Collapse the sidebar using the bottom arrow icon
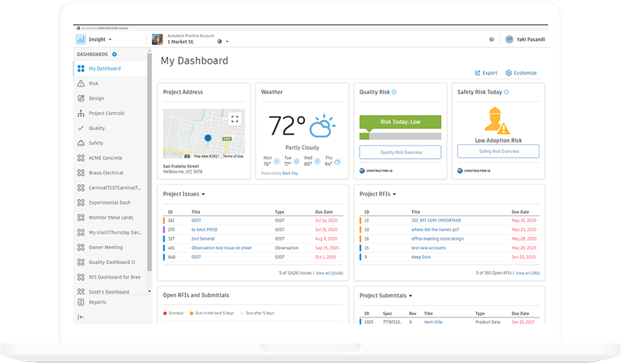The height and width of the screenshot is (364, 621). tap(81, 317)
